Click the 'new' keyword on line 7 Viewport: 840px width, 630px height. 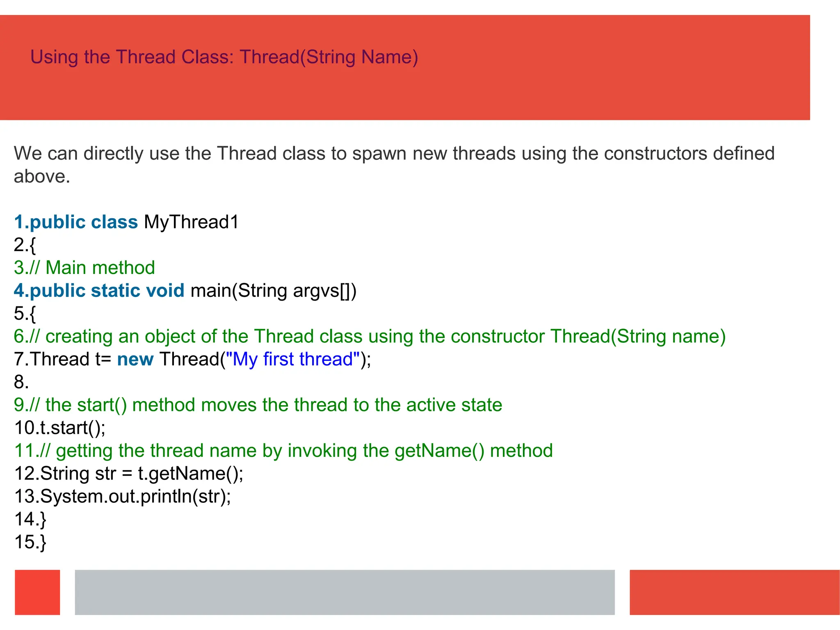tap(135, 359)
